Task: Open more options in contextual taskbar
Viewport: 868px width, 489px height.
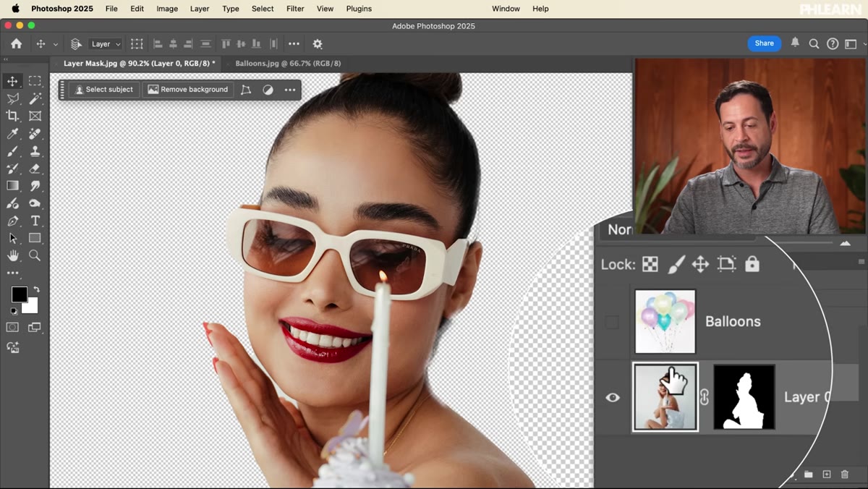Action: [x=289, y=90]
